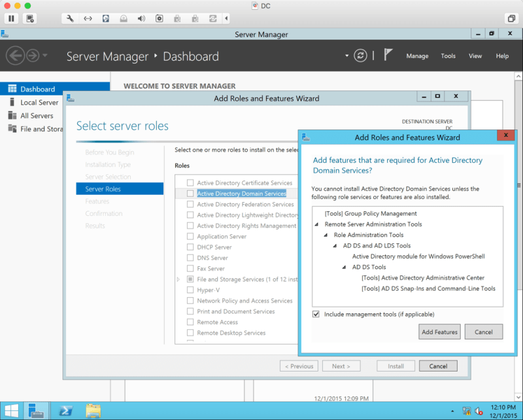Collapse the AD DS Tools node
Screen dimensions: 523x420
click(345, 267)
